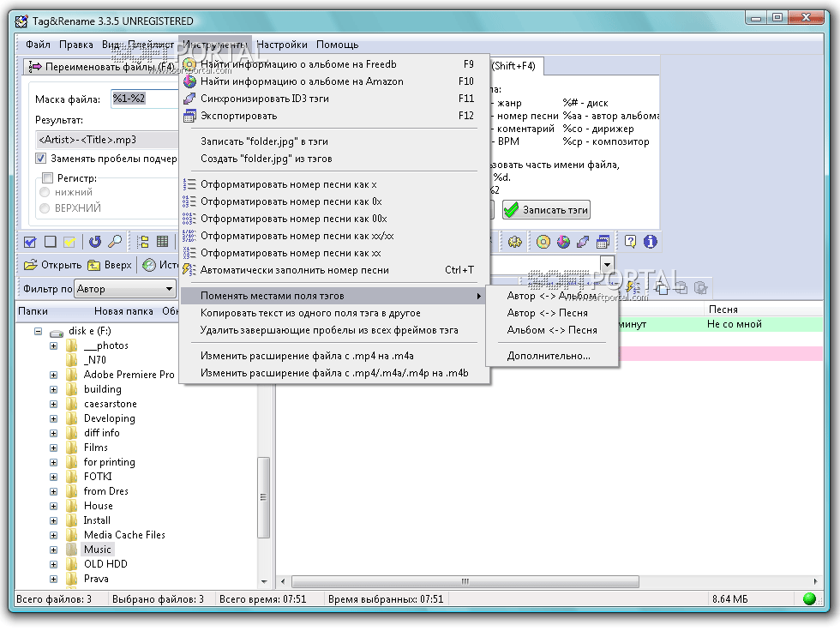Open the Фильтр по Автор dropdown
840x631 pixels.
[x=170, y=289]
